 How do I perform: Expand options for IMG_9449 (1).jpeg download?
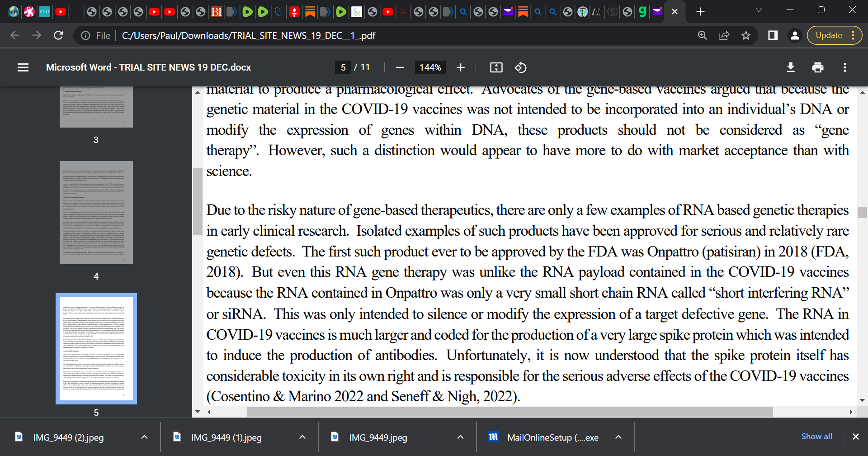pos(302,437)
